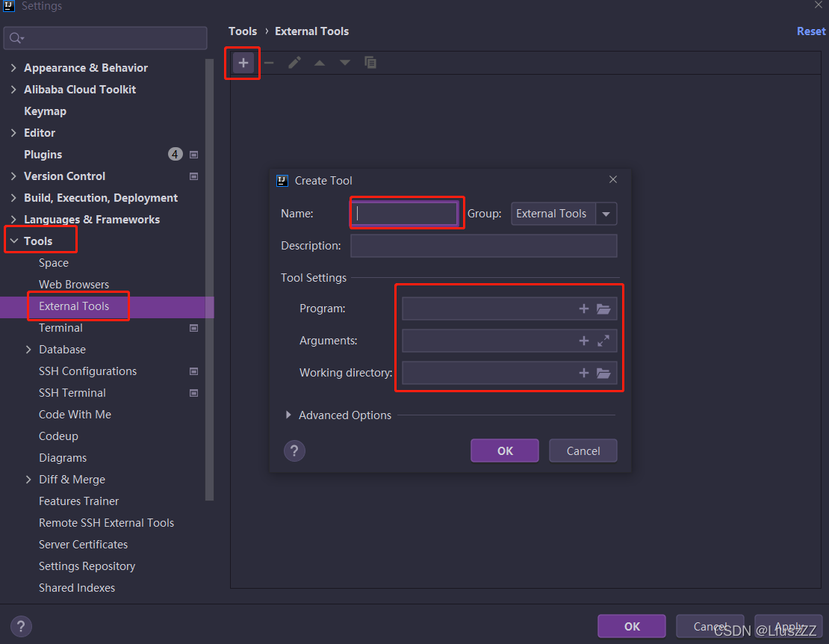The height and width of the screenshot is (644, 829).
Task: Click the Plugins update count badge
Action: 175,155
